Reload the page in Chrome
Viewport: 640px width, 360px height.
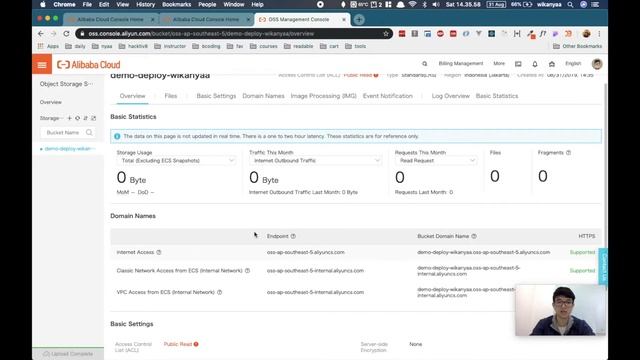coord(67,33)
